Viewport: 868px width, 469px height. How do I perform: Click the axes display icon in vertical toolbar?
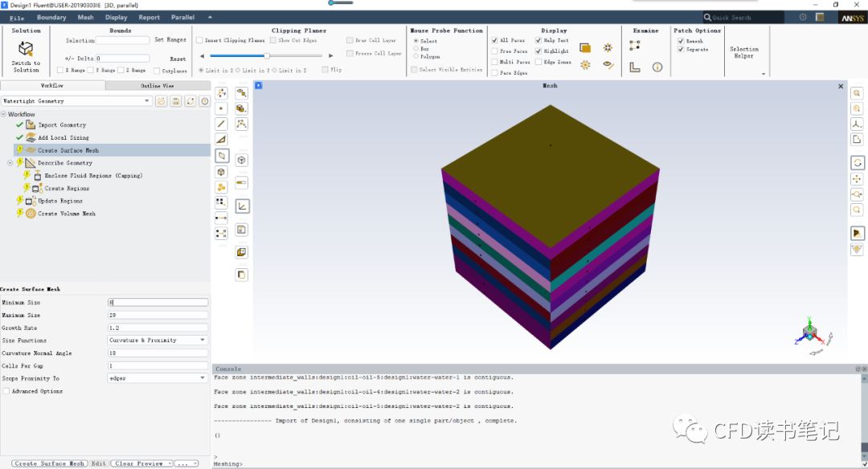pyautogui.click(x=242, y=206)
